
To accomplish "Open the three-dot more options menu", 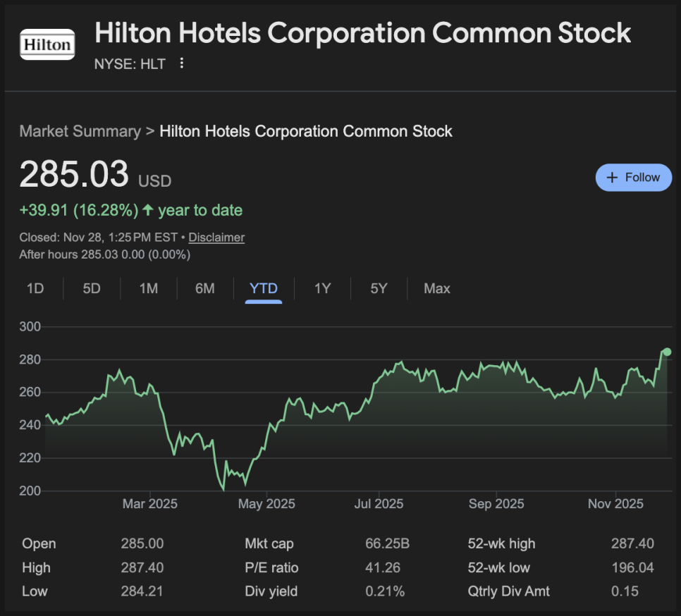I will coord(182,63).
